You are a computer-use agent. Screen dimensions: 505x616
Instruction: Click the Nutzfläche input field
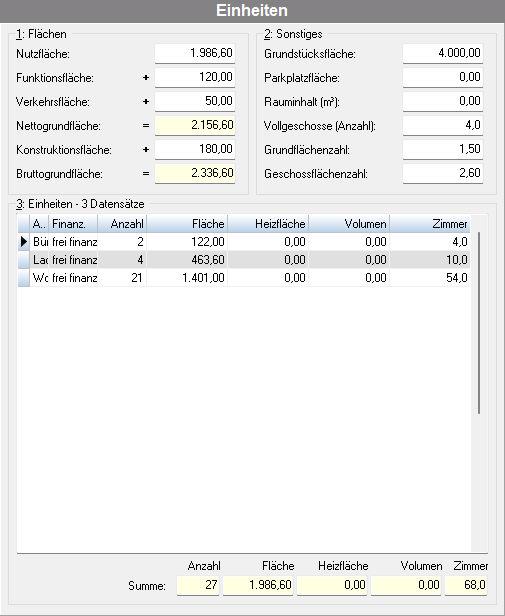pyautogui.click(x=195, y=53)
